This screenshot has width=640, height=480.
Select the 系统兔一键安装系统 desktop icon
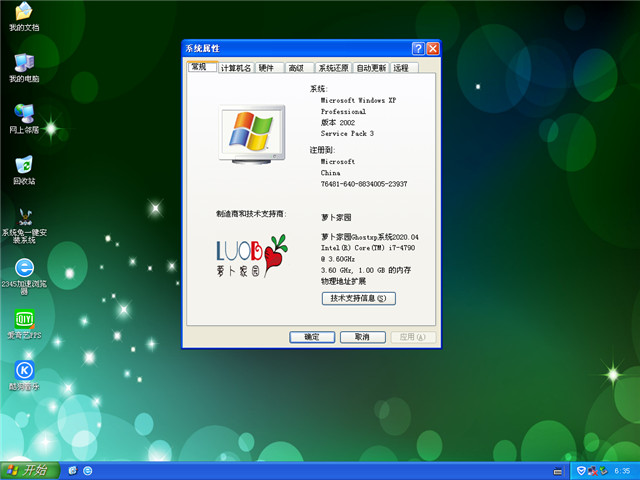pos(24,226)
